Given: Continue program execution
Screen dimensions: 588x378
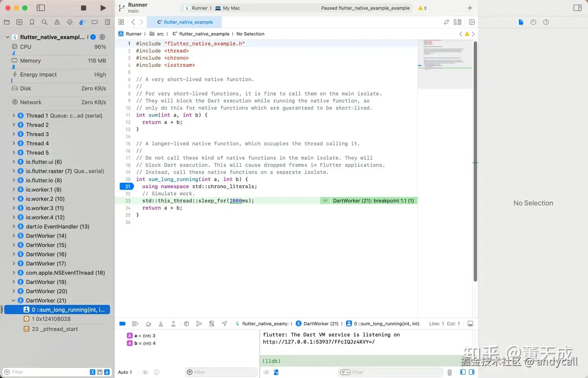Looking at the screenshot, I should pyautogui.click(x=135, y=324).
